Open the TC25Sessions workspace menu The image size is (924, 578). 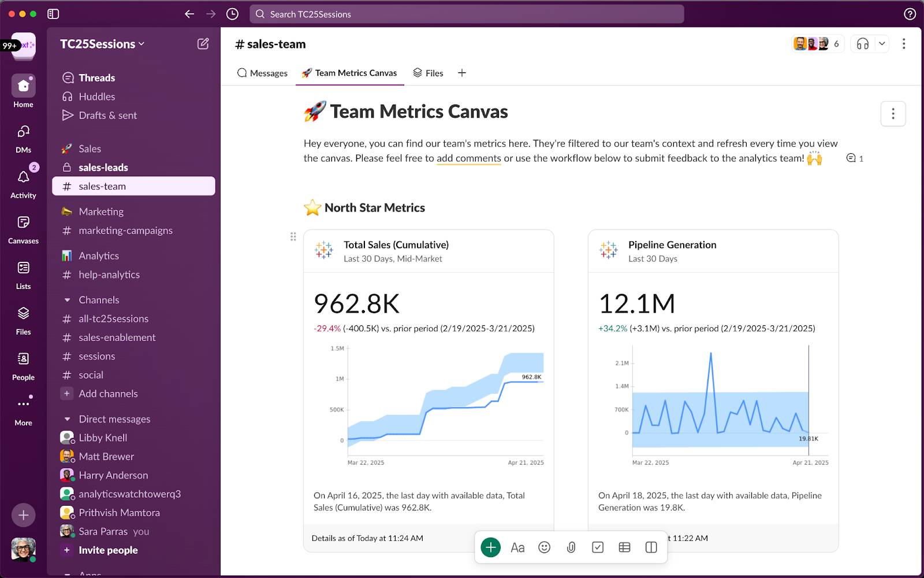pos(102,44)
